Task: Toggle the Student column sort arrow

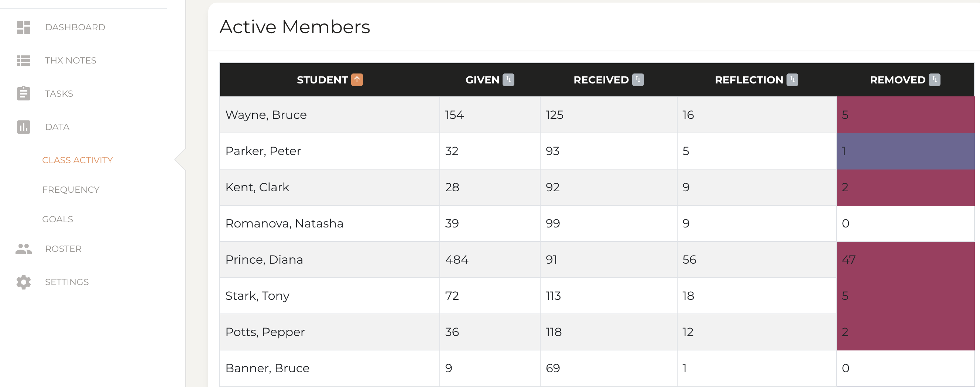Action: [x=357, y=80]
